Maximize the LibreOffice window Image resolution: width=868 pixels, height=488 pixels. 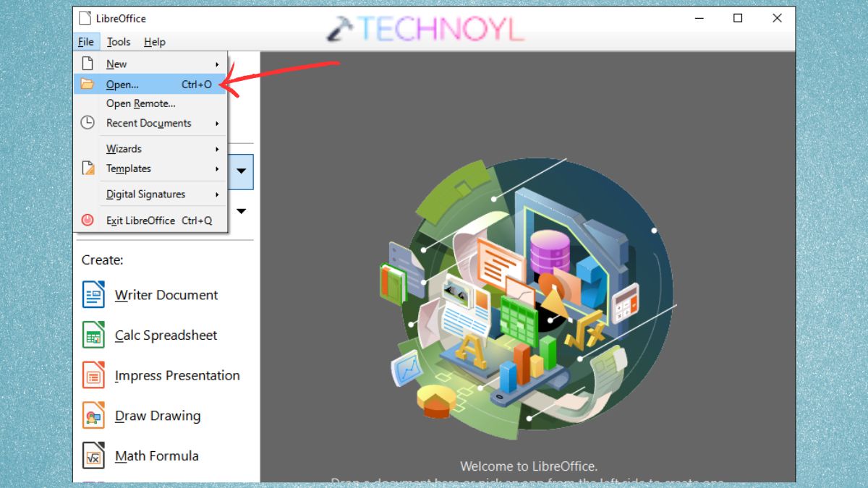738,18
